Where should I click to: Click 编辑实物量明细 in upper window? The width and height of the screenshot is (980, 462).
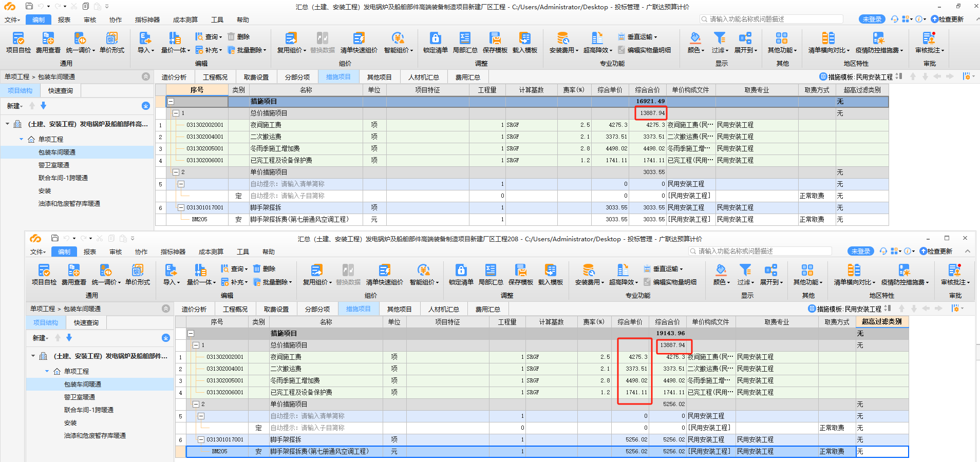point(645,50)
